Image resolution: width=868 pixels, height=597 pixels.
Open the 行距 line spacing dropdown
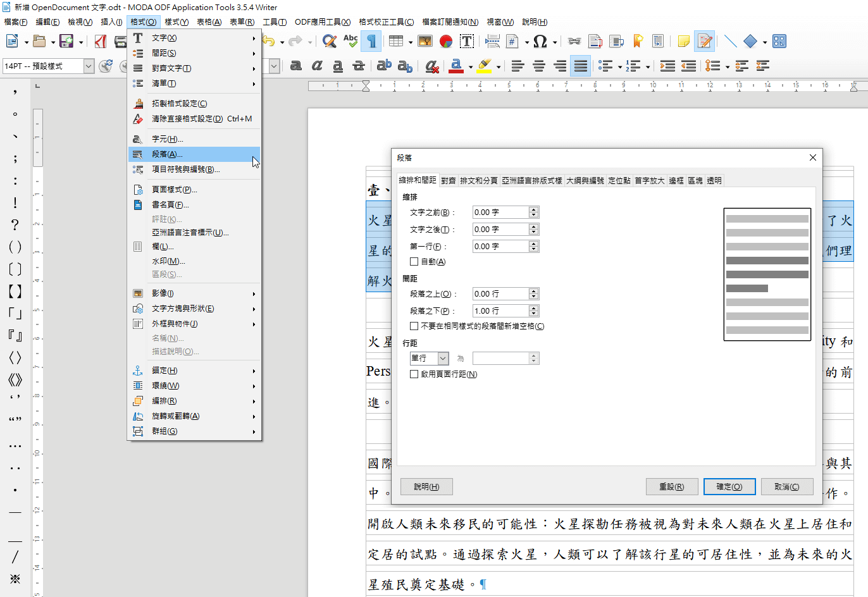coord(443,359)
